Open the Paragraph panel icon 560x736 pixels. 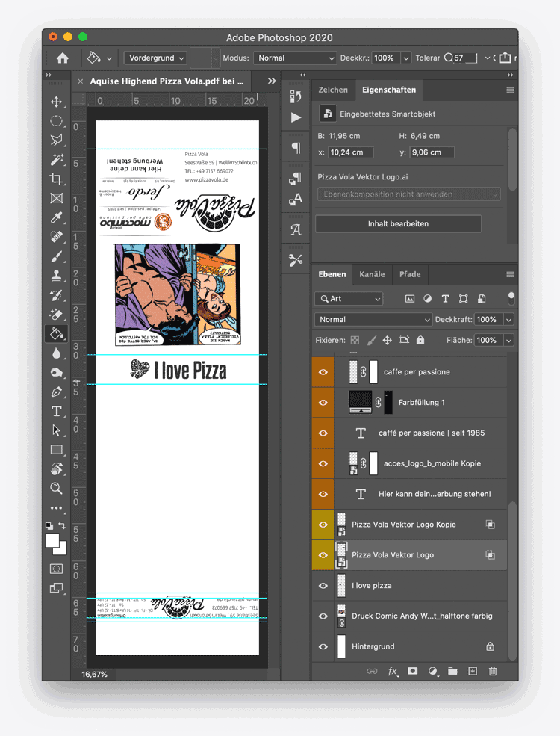tap(296, 148)
